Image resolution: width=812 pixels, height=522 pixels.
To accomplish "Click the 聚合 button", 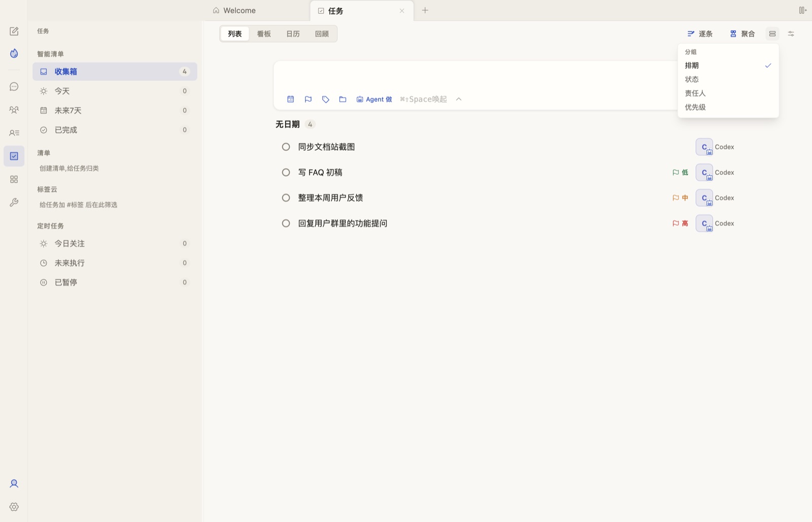I will [x=742, y=34].
